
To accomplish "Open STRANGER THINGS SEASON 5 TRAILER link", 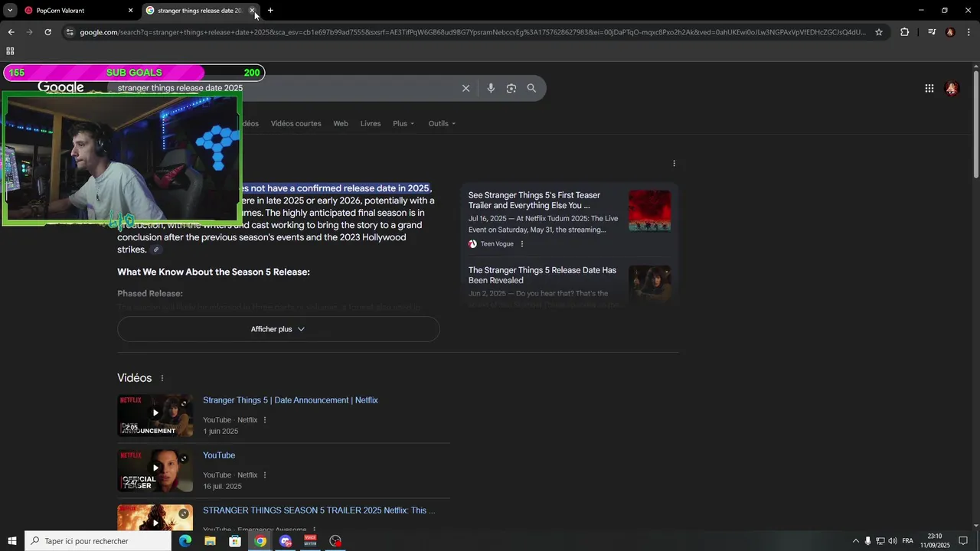I will 318,510.
